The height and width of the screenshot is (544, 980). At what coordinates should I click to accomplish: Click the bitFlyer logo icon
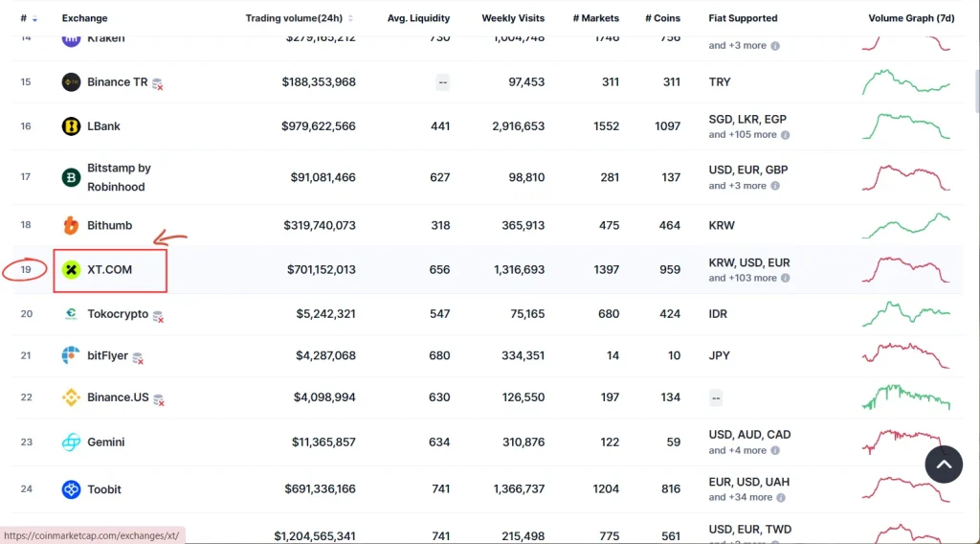tap(71, 355)
